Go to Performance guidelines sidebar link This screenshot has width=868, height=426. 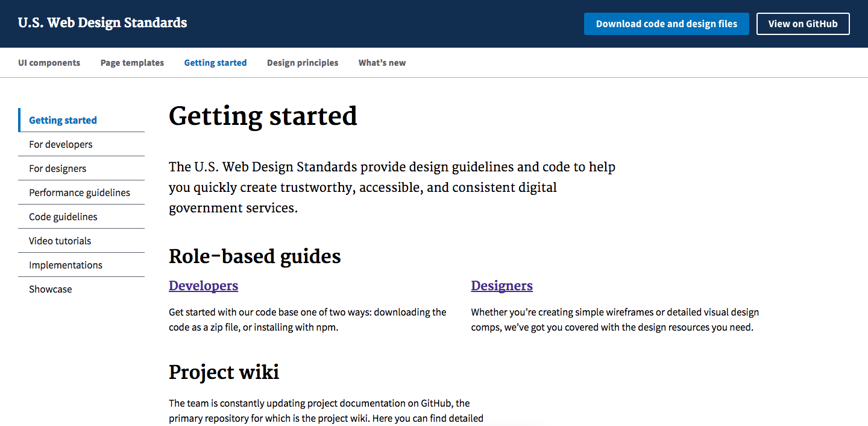[x=81, y=192]
